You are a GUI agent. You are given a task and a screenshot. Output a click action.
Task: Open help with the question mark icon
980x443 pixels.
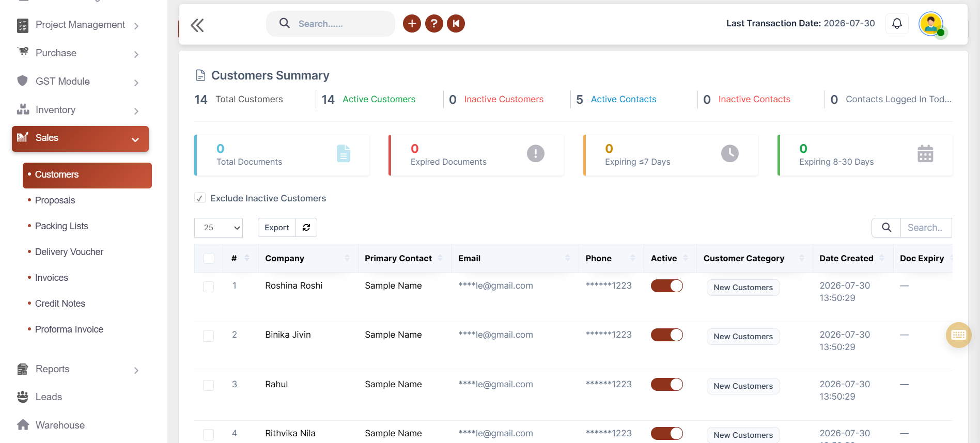point(434,23)
